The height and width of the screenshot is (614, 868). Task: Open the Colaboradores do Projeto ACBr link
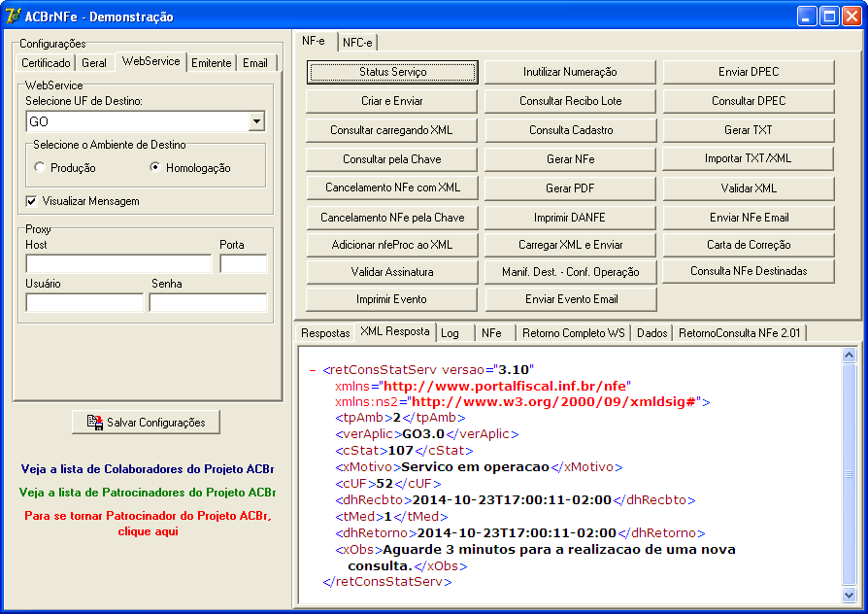pyautogui.click(x=148, y=469)
